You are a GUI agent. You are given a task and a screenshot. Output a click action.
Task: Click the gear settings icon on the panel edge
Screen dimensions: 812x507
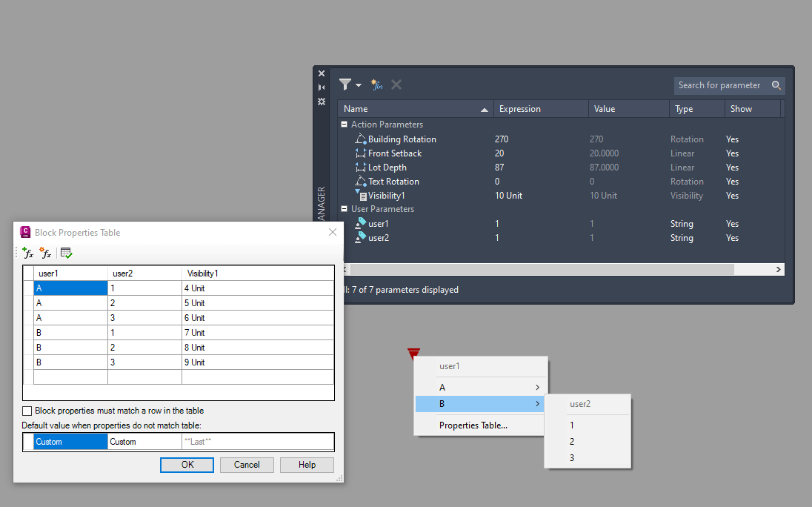click(x=321, y=102)
